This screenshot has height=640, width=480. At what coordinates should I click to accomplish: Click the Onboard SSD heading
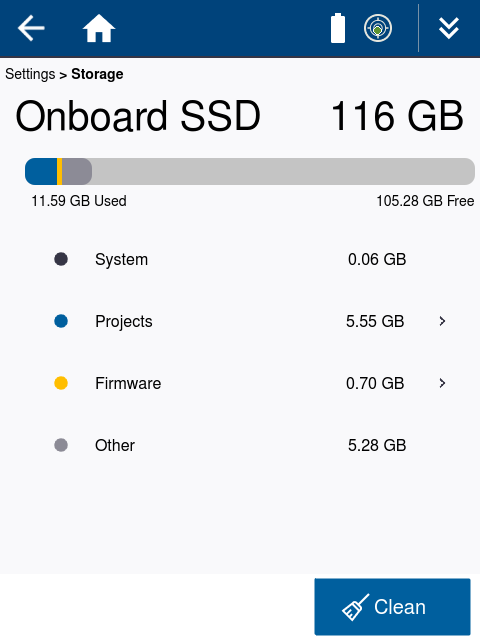pos(138,116)
